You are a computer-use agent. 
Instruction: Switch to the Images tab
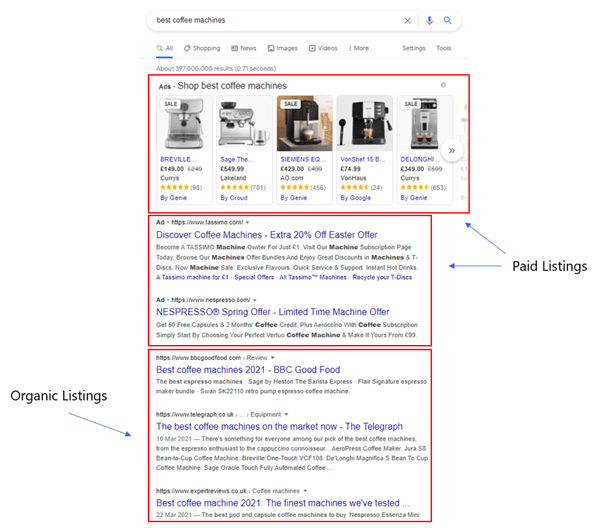283,48
